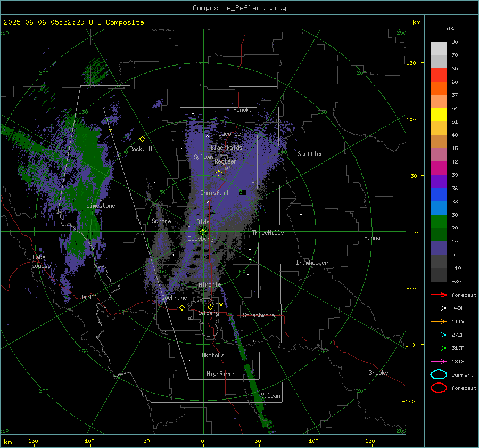Click the Cochrane label
Viewport: 479px width, 448px height.
[x=174, y=298]
